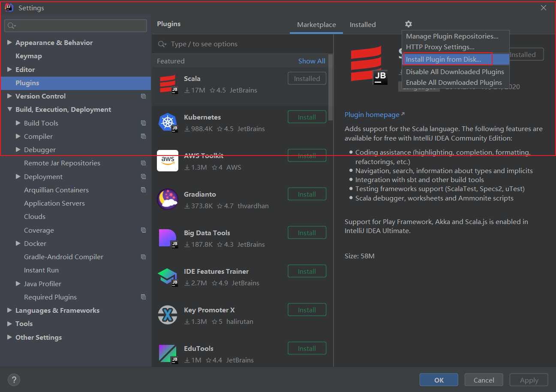Click the plugin list vertical scrollbar

[x=331, y=88]
